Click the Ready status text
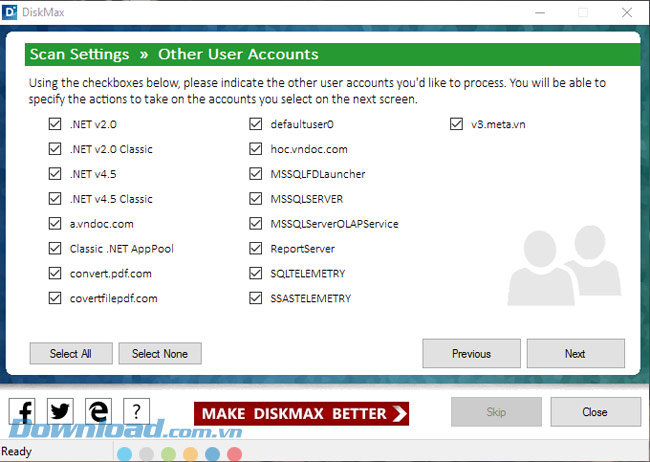This screenshot has width=650, height=462. pyautogui.click(x=17, y=451)
